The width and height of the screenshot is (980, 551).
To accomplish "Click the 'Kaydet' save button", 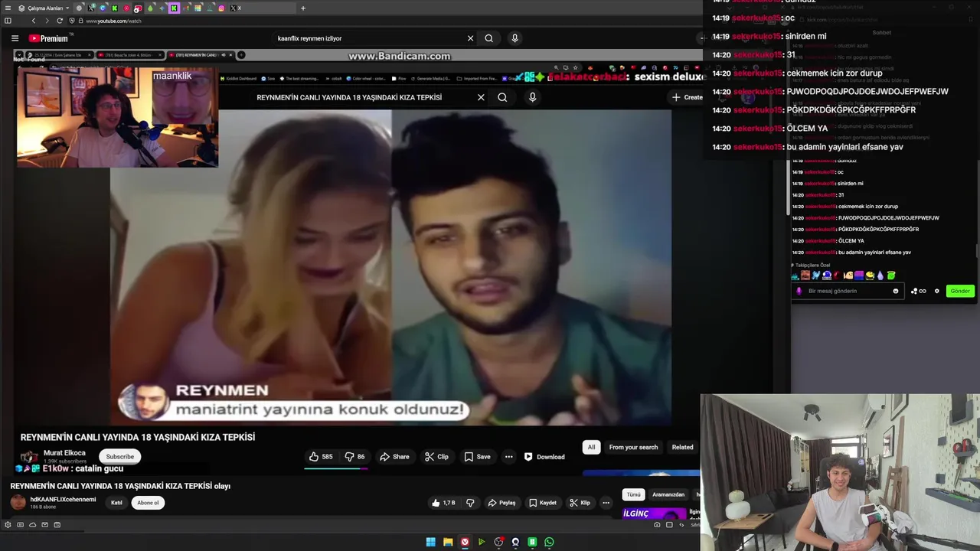I will (x=543, y=503).
